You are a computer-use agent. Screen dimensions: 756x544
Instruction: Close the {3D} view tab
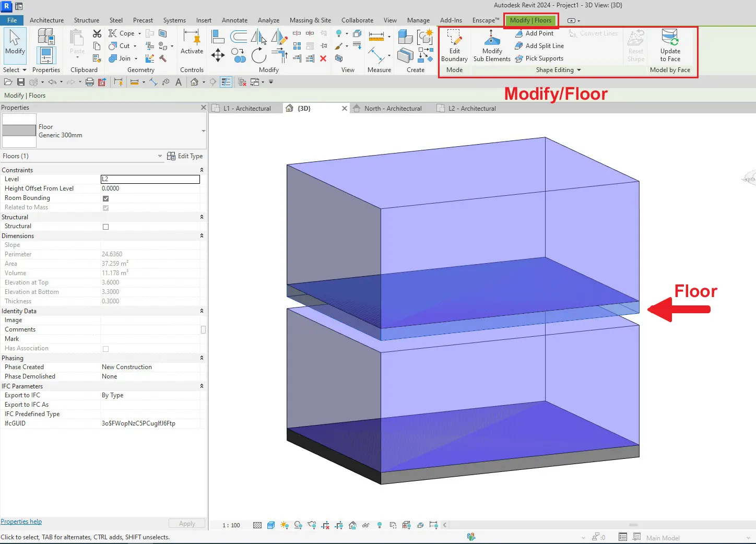(x=344, y=109)
